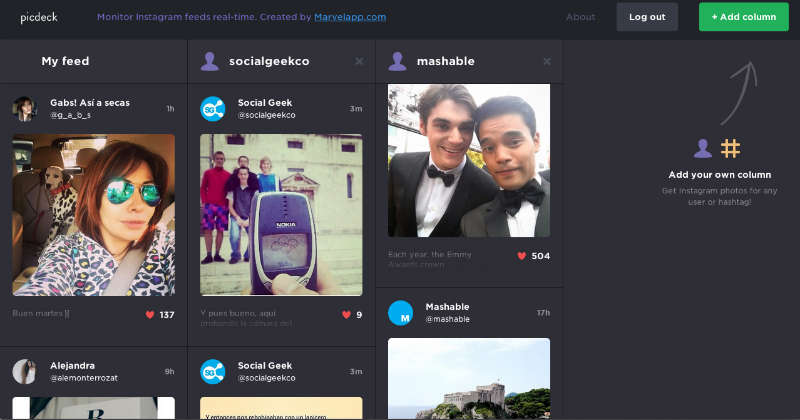
Task: Click the 137 like count
Action: click(167, 315)
